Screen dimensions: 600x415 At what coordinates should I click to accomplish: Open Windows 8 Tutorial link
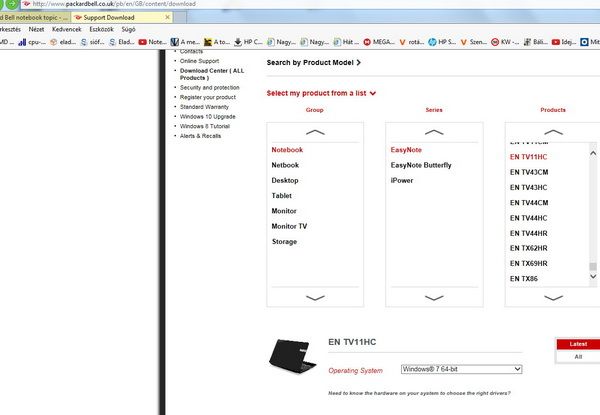[205, 126]
